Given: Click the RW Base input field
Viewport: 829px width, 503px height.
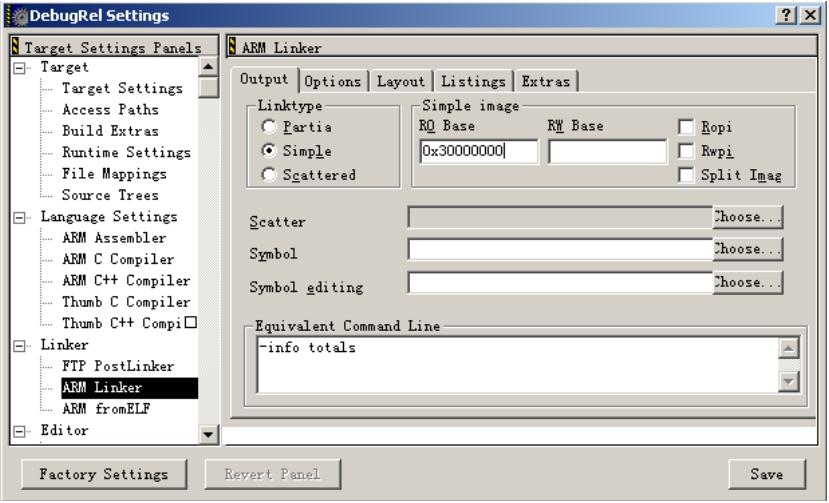Looking at the screenshot, I should point(607,151).
